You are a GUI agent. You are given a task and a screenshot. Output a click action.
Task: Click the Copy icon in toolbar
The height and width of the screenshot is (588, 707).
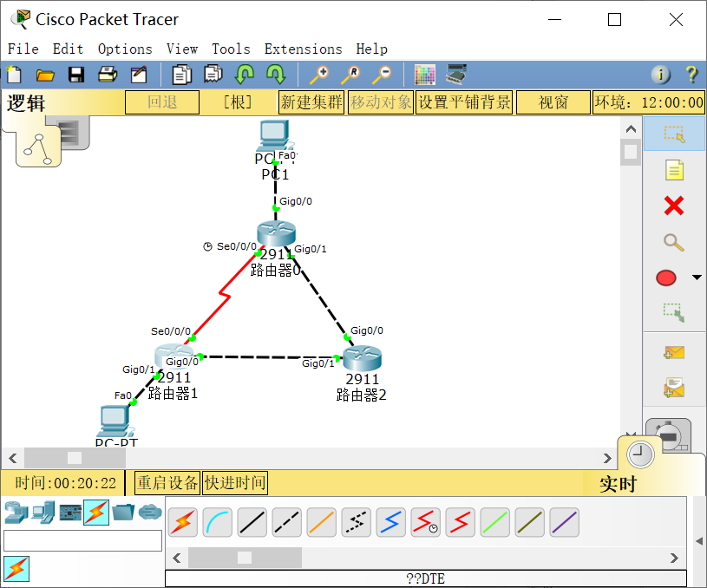coord(181,75)
